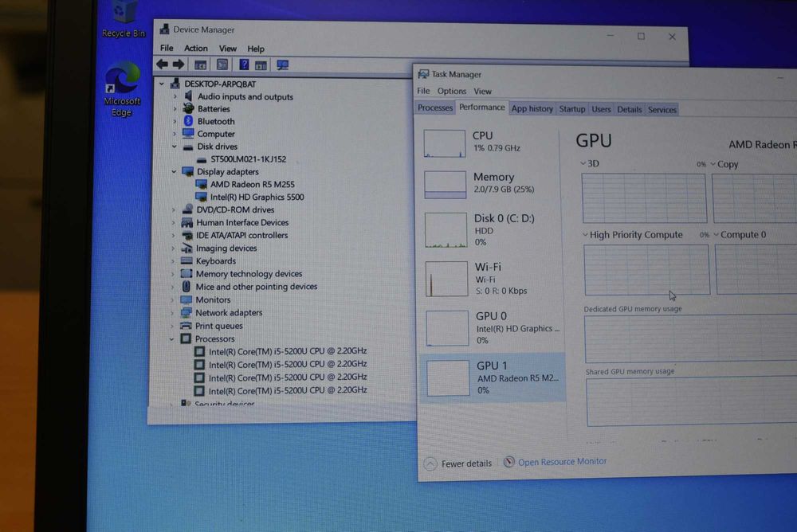The image size is (797, 532).
Task: Switch to the Startup tab
Action: pos(571,109)
